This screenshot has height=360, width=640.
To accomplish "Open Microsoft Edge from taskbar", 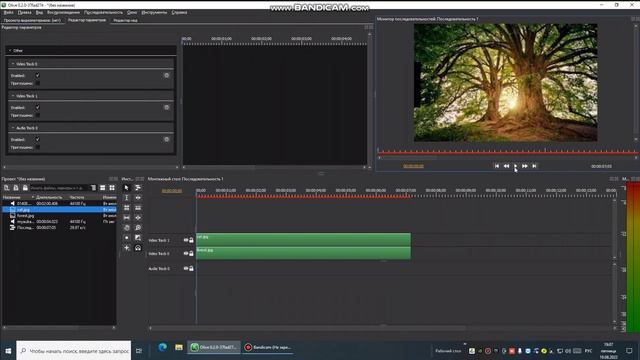I will (x=162, y=347).
